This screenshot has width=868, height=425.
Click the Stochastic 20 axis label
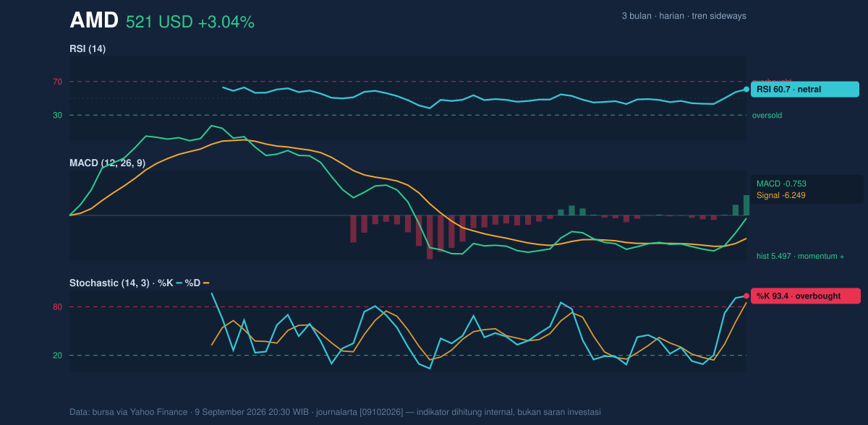(x=57, y=355)
